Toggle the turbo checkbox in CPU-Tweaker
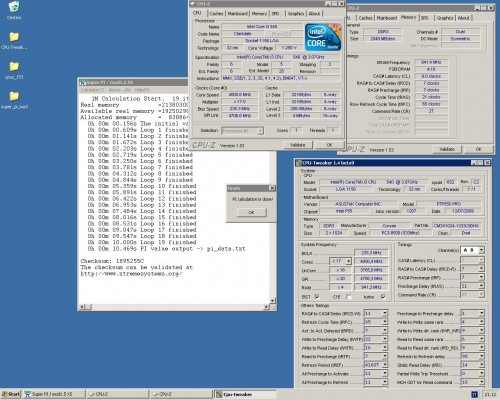 (383, 296)
